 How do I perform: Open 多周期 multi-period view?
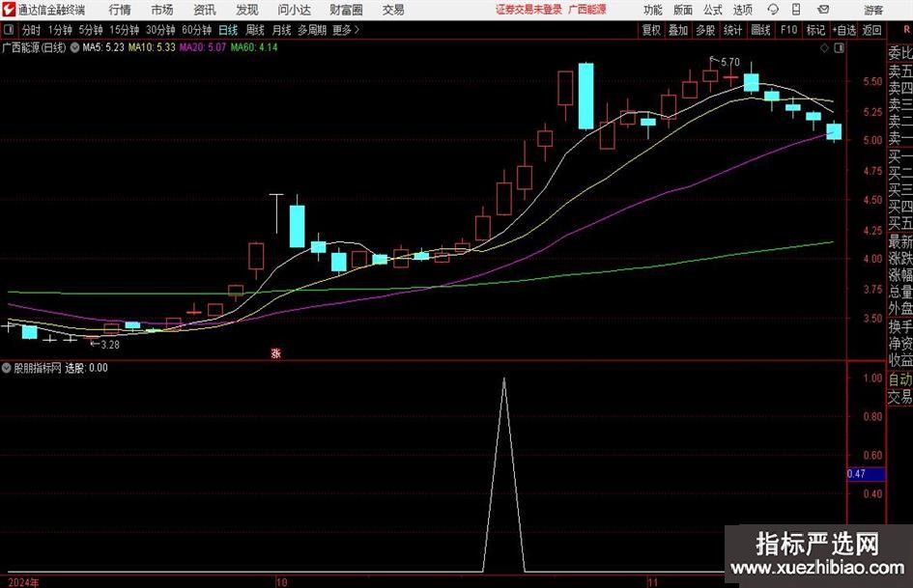[312, 30]
